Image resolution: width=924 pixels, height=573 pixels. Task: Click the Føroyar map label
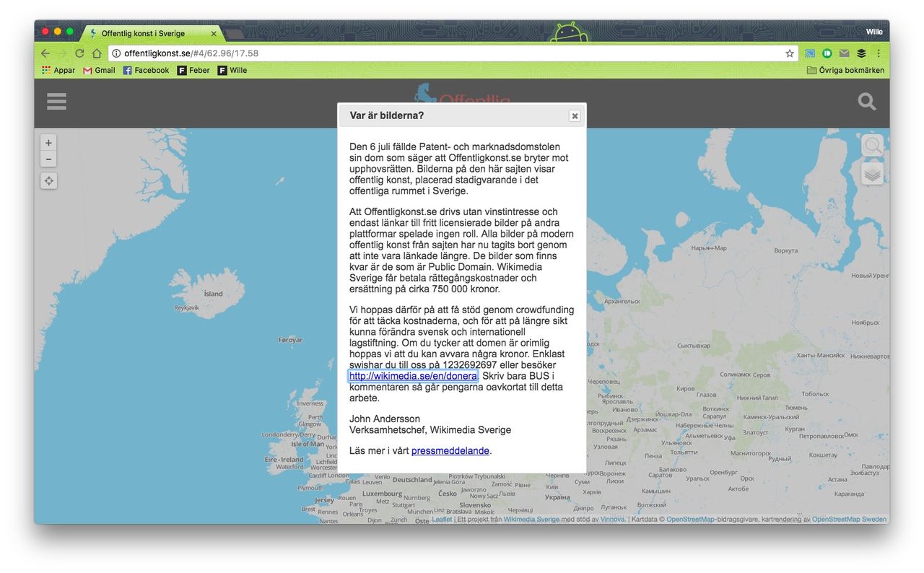pyautogui.click(x=290, y=340)
